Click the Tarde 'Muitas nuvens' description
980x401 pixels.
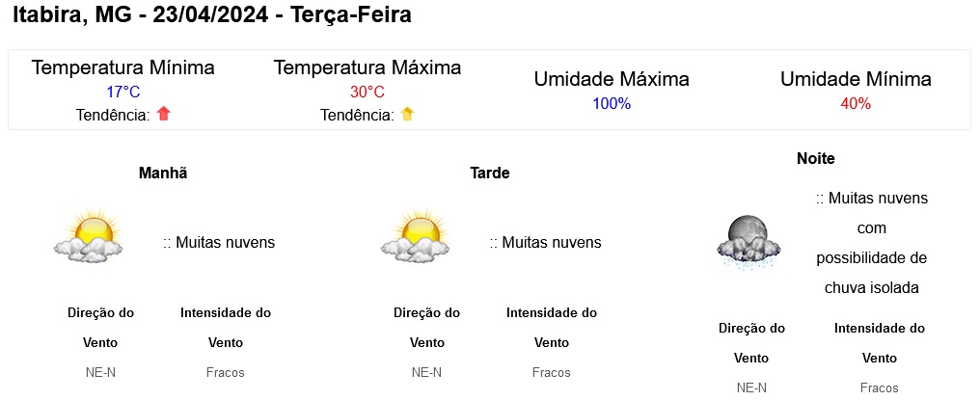(x=545, y=242)
